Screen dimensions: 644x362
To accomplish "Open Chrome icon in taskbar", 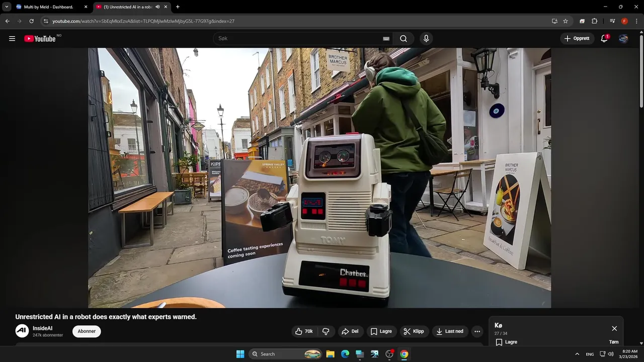I will pyautogui.click(x=404, y=354).
